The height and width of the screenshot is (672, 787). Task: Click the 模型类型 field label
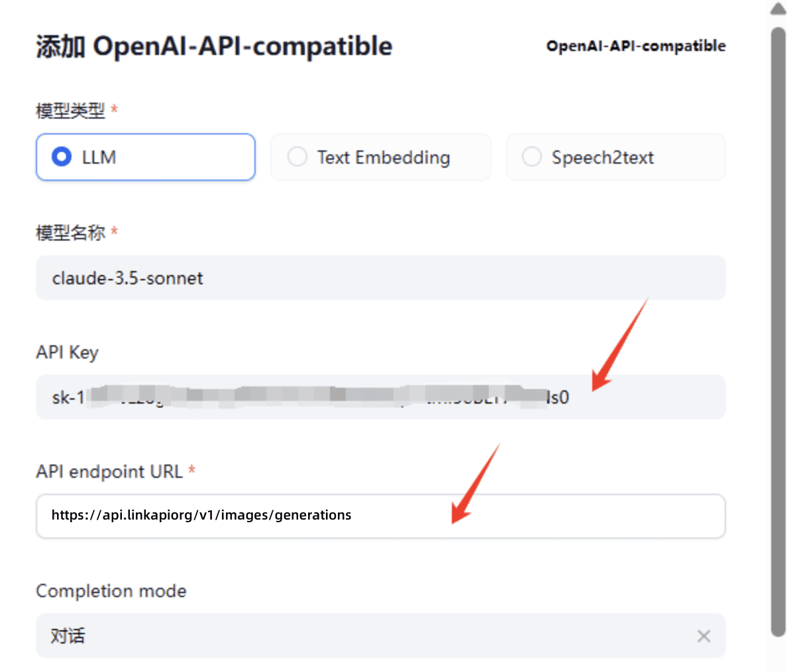[x=70, y=111]
